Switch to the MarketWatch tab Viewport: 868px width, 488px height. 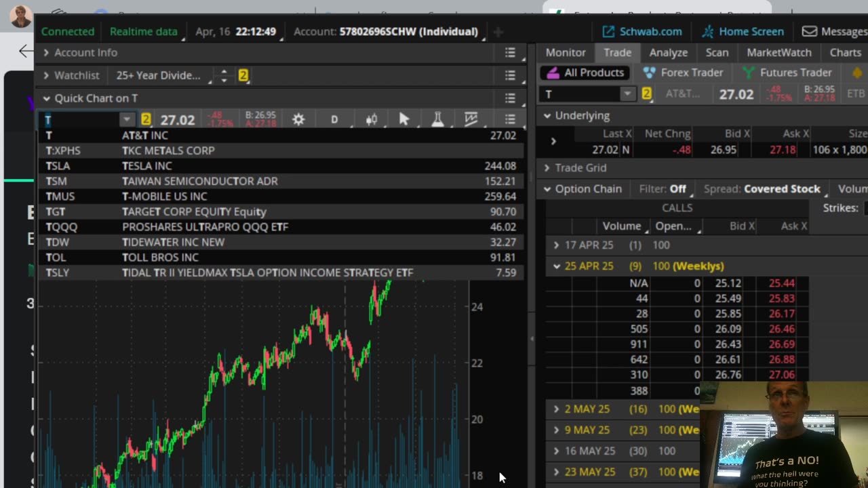(x=779, y=52)
